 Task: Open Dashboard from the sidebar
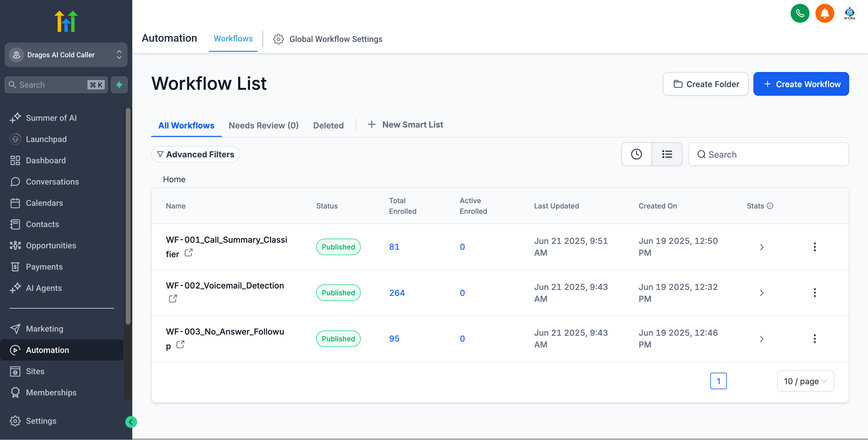coord(62,160)
